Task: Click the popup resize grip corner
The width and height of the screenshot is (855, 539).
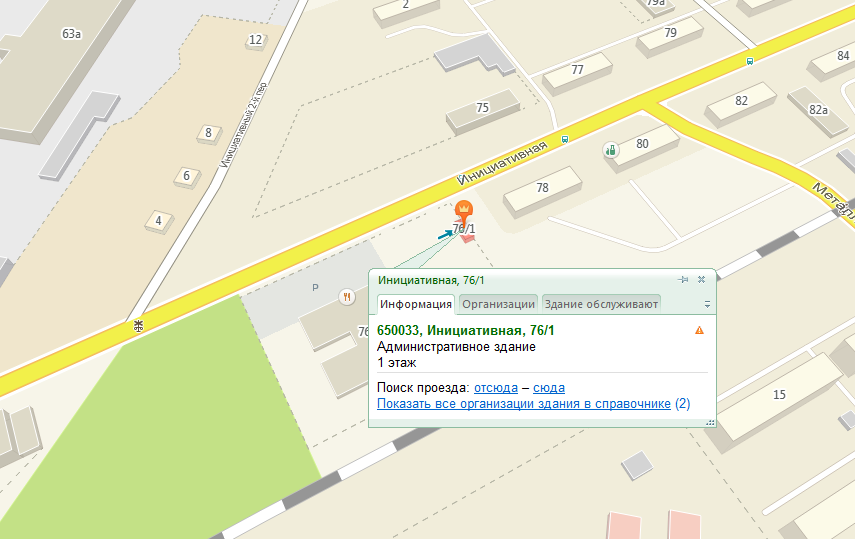Action: point(710,422)
